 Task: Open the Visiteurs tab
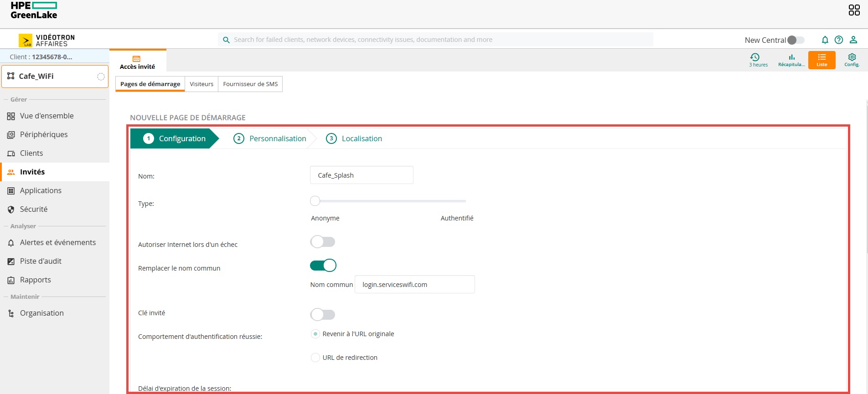(x=201, y=84)
